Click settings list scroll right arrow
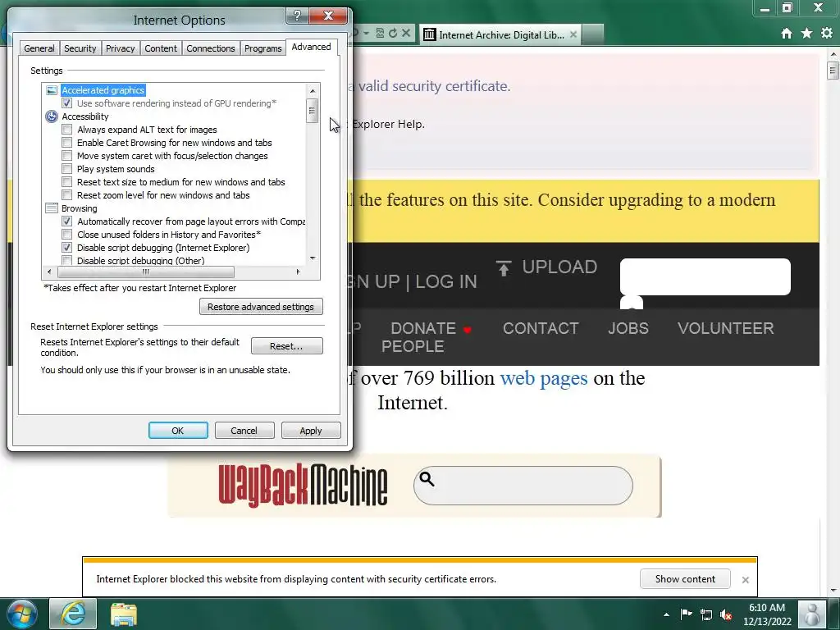This screenshot has width=840, height=630. coord(299,272)
